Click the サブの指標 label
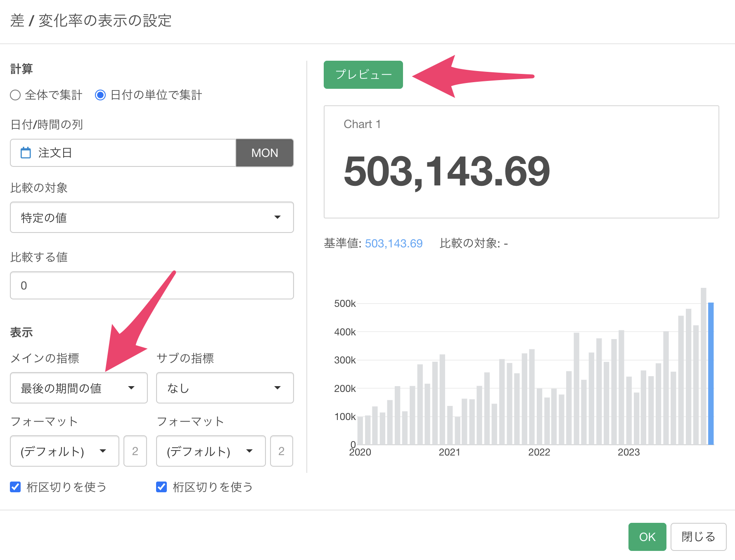Screen dimensions: 735x560 [185, 358]
